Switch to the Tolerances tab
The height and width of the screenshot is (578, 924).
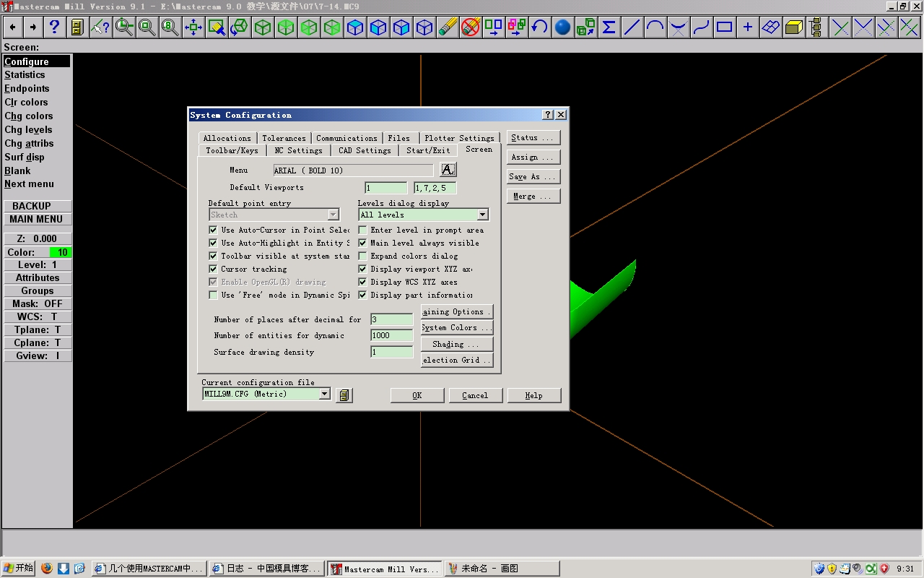coord(284,138)
